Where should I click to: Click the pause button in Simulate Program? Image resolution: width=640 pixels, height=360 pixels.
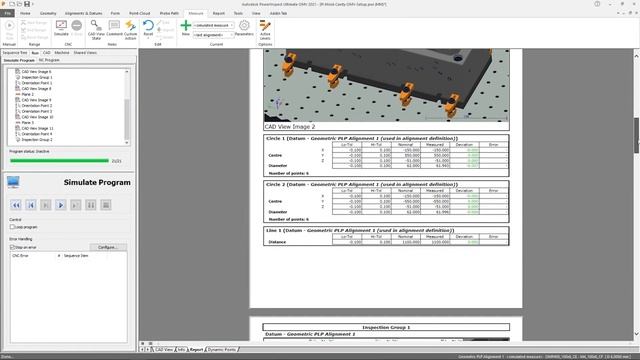[x=91, y=205]
